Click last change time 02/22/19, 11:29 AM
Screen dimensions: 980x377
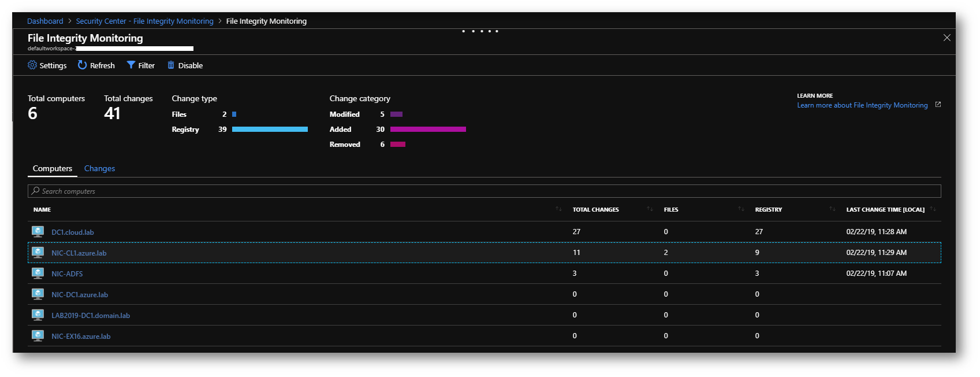pyautogui.click(x=876, y=253)
